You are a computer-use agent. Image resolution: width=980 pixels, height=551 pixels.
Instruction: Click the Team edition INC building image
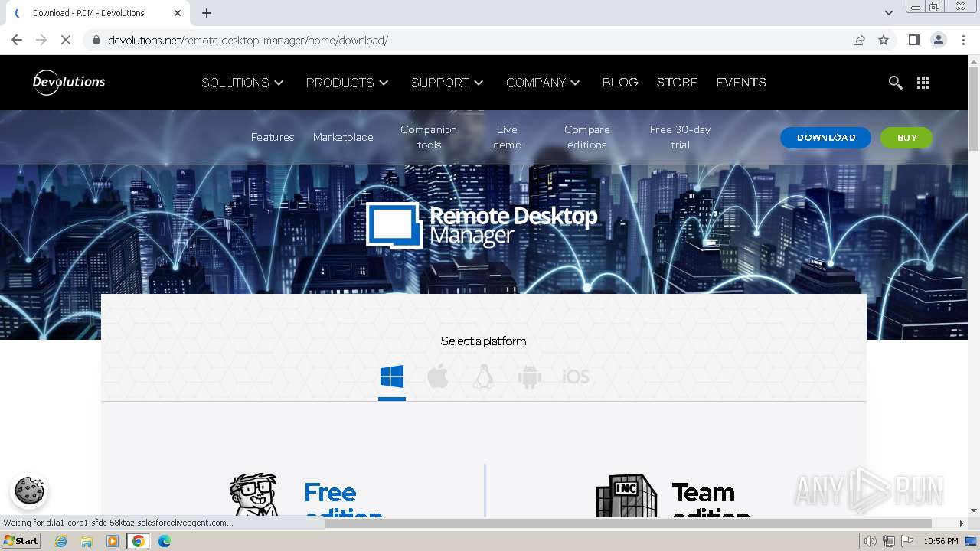tap(626, 496)
